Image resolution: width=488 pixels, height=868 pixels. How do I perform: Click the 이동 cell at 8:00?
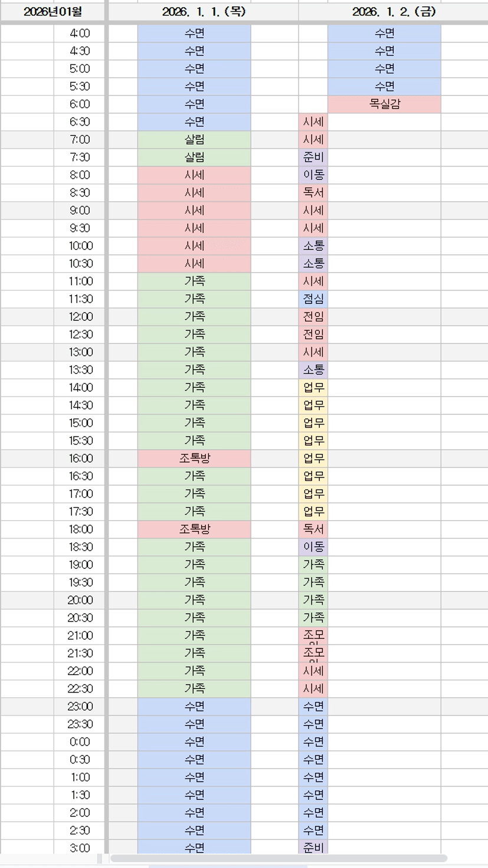pyautogui.click(x=313, y=175)
